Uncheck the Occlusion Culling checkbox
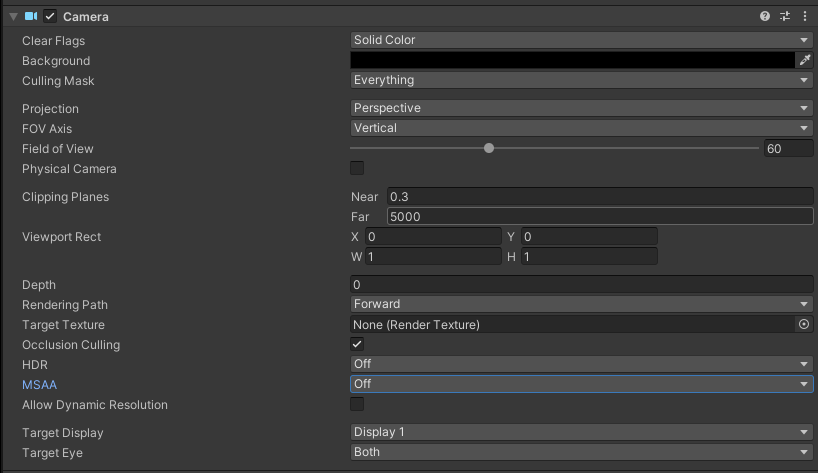This screenshot has width=818, height=473. (357, 344)
